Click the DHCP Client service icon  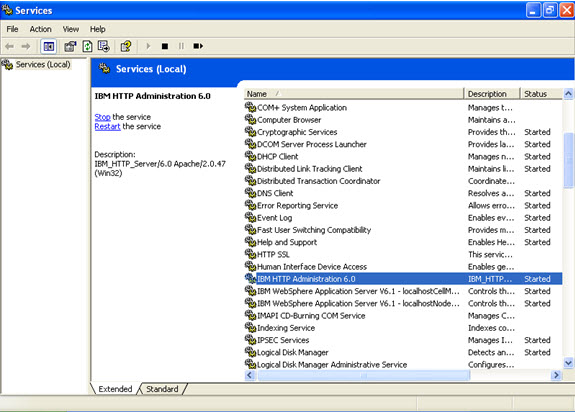(250, 157)
